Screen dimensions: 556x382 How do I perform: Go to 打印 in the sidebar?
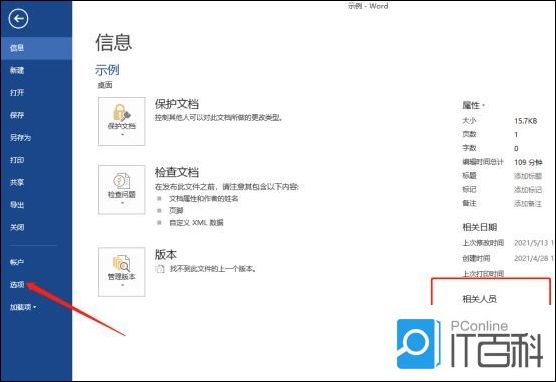(17, 160)
